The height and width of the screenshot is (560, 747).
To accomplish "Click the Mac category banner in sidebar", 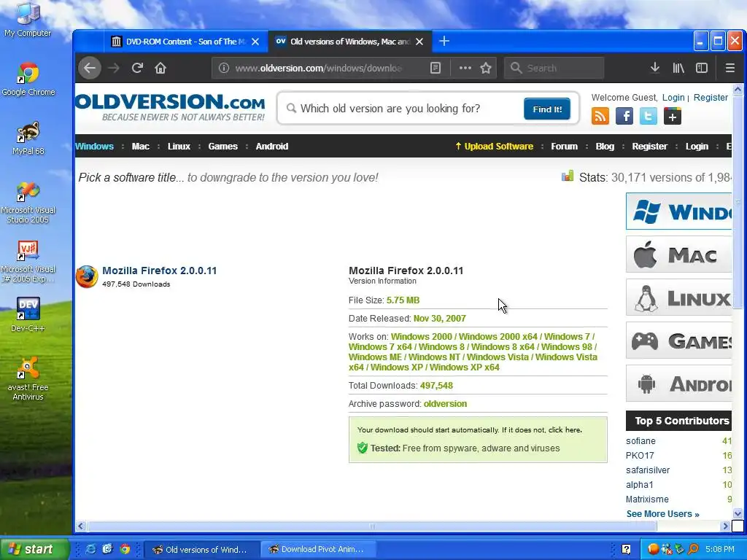I will [679, 254].
